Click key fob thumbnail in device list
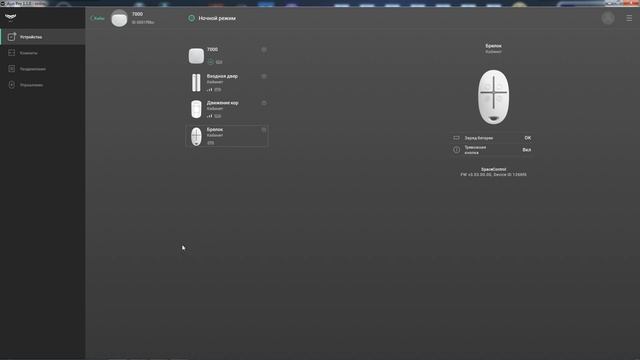 196,136
